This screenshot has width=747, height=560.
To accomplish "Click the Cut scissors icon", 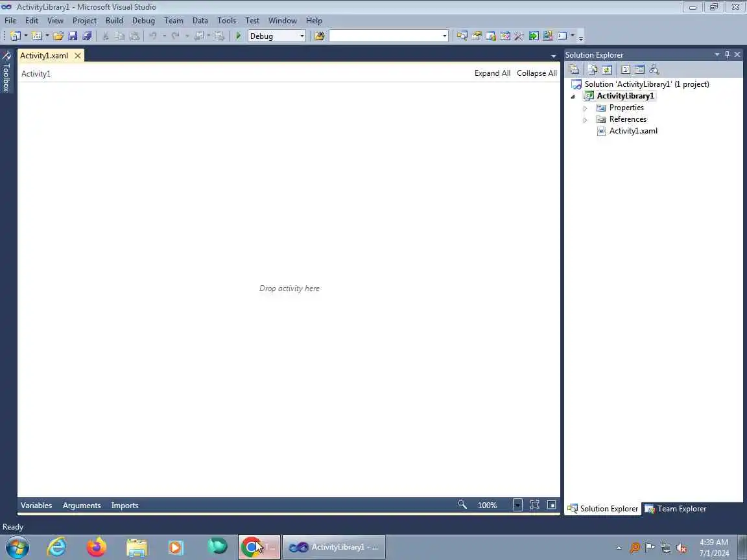I will pyautogui.click(x=106, y=36).
